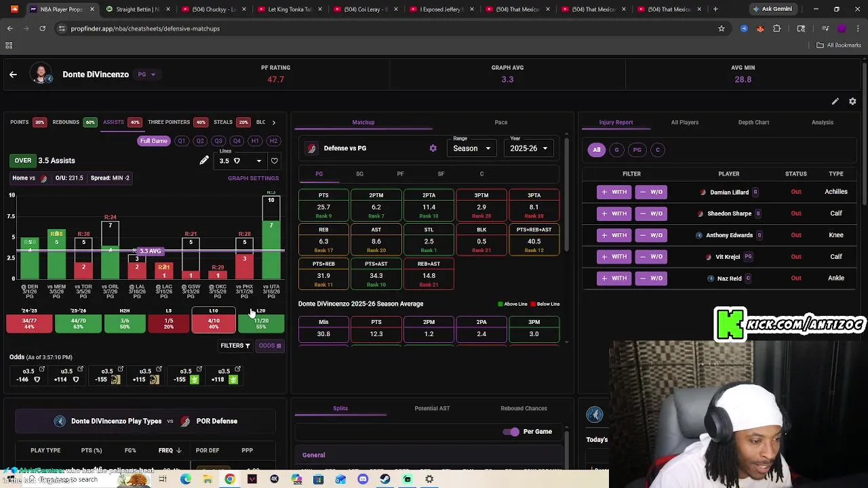Switch to the Potential AST tab
Image resolution: width=868 pixels, height=488 pixels.
[432, 409]
